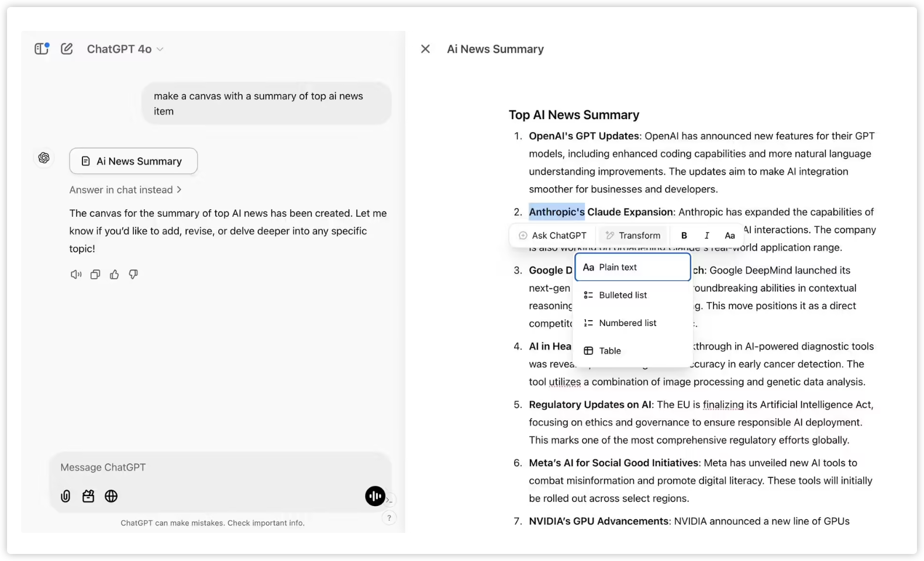Play the response with read aloud icon
The width and height of the screenshot is (924, 561).
[x=76, y=274]
